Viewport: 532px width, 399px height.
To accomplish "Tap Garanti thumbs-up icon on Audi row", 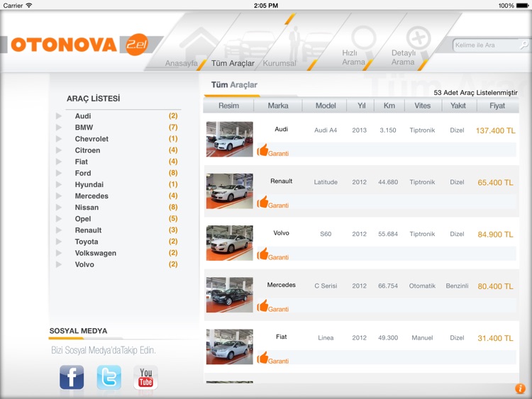I will point(262,150).
